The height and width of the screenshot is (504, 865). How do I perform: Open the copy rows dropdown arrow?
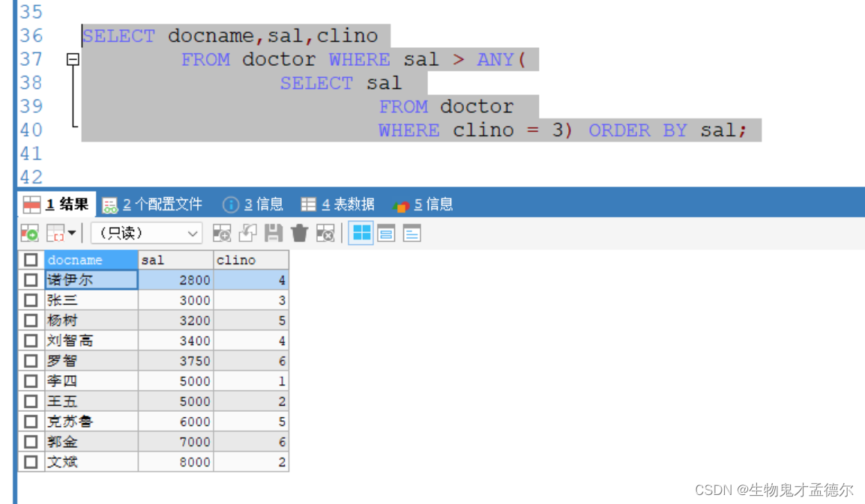(x=72, y=233)
